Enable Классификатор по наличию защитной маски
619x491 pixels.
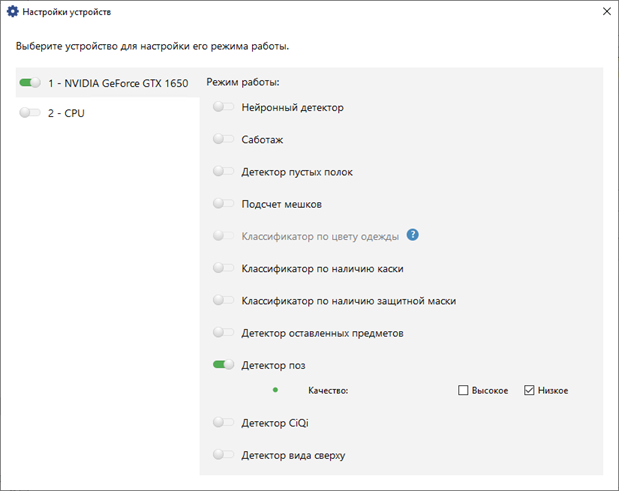223,300
